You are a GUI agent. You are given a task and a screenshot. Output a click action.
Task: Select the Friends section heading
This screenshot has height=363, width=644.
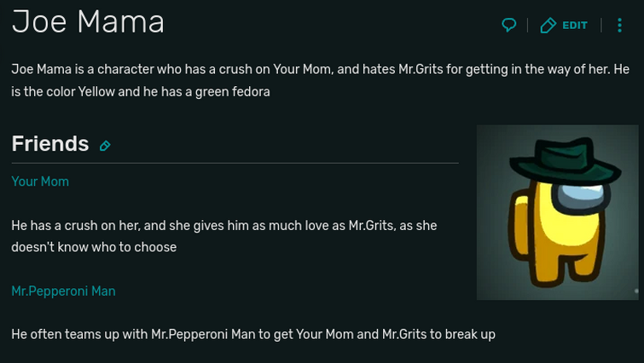[x=50, y=143]
